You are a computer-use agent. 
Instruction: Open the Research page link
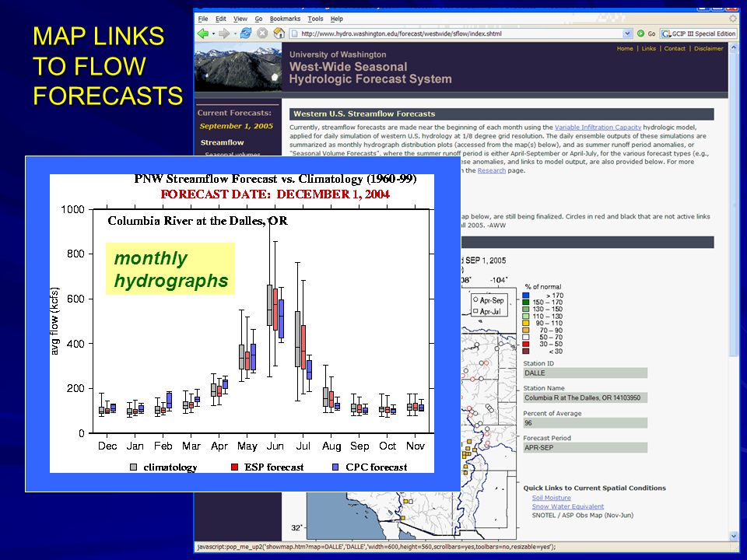(491, 170)
